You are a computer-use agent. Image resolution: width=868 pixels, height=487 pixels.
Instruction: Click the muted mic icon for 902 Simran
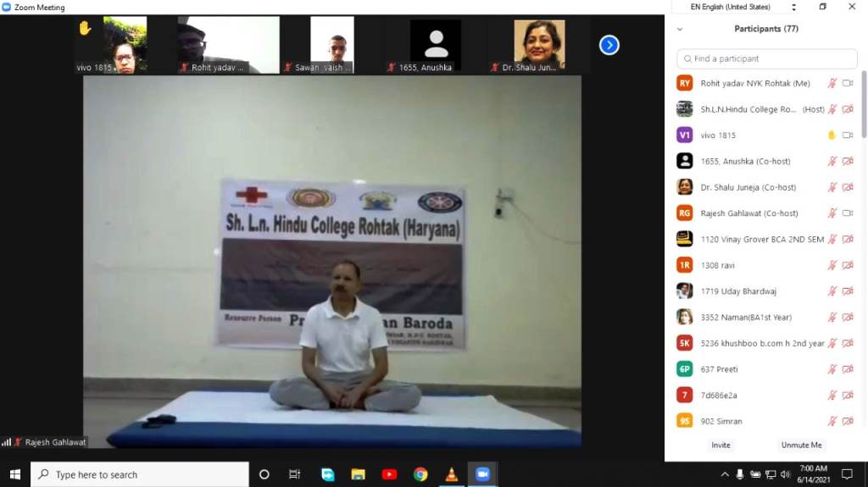[832, 421]
